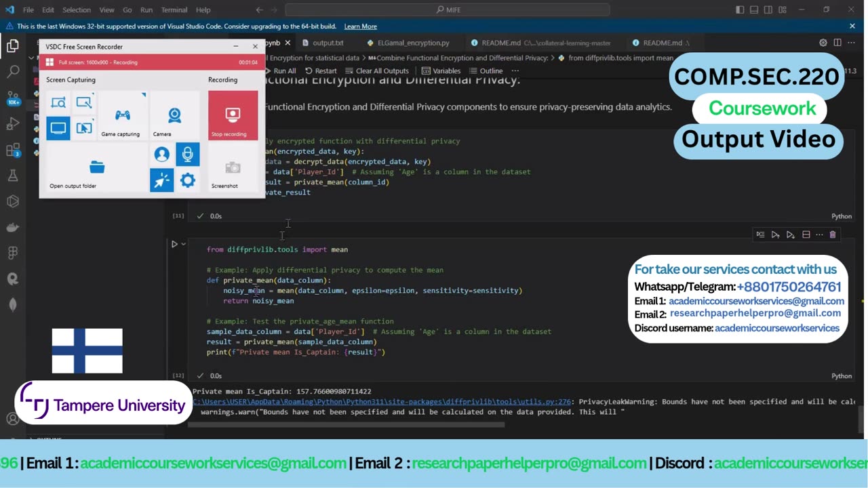Image resolution: width=868 pixels, height=488 pixels.
Task: Select window-under-cursor capture in VSDC recorder
Action: click(84, 128)
